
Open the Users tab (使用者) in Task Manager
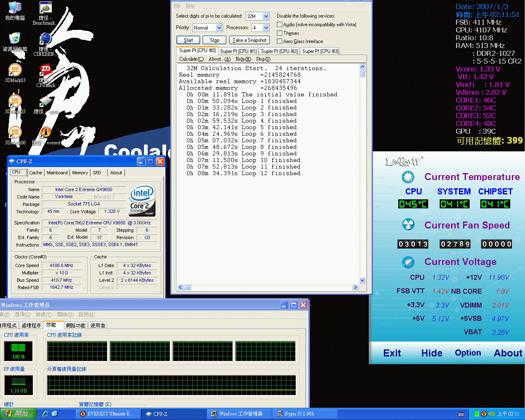point(98,325)
